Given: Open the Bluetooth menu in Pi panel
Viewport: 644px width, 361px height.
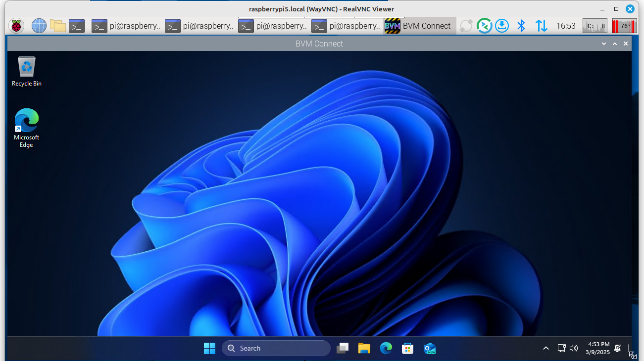Looking at the screenshot, I should [521, 26].
